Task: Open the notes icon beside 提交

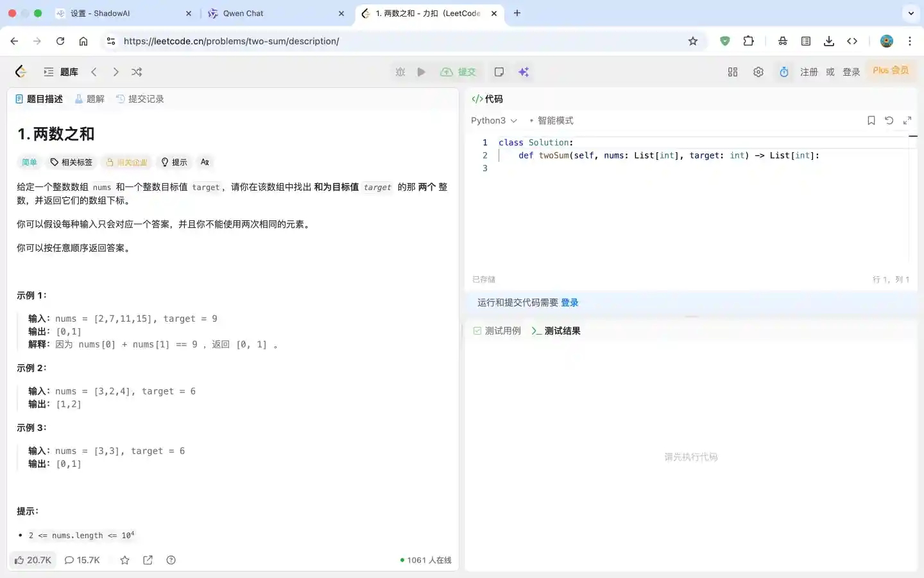Action: pos(499,72)
